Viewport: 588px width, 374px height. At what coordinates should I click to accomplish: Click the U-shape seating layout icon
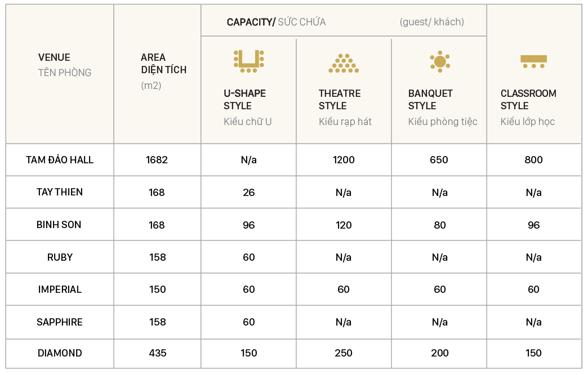248,61
